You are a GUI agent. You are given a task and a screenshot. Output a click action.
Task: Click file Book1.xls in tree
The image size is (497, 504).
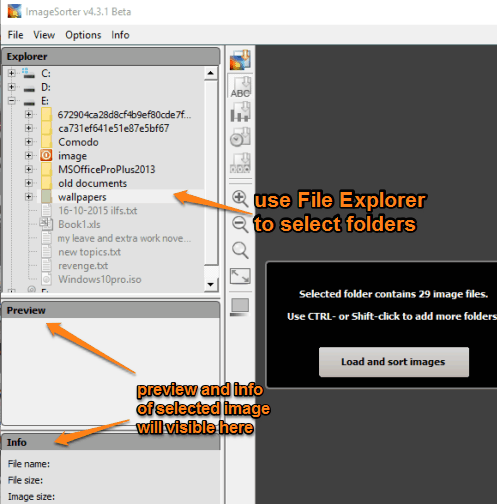point(79,224)
